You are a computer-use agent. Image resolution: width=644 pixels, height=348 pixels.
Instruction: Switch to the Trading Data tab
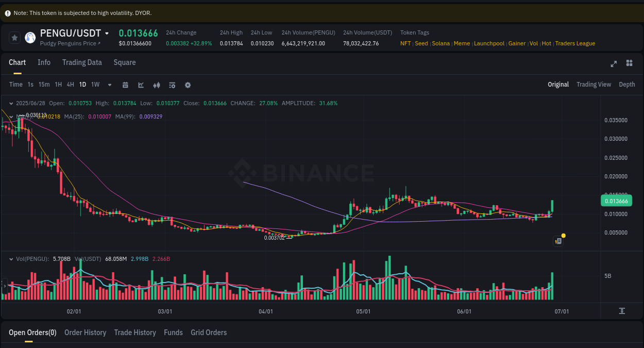click(x=82, y=62)
